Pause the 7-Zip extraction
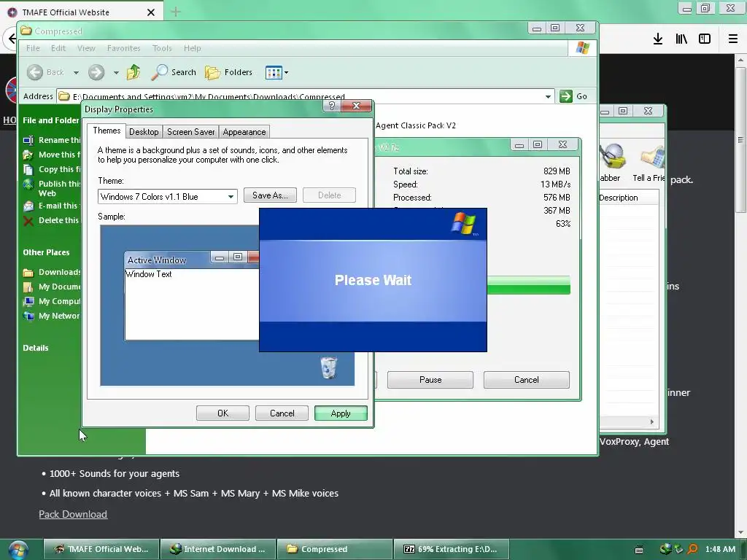 point(430,379)
